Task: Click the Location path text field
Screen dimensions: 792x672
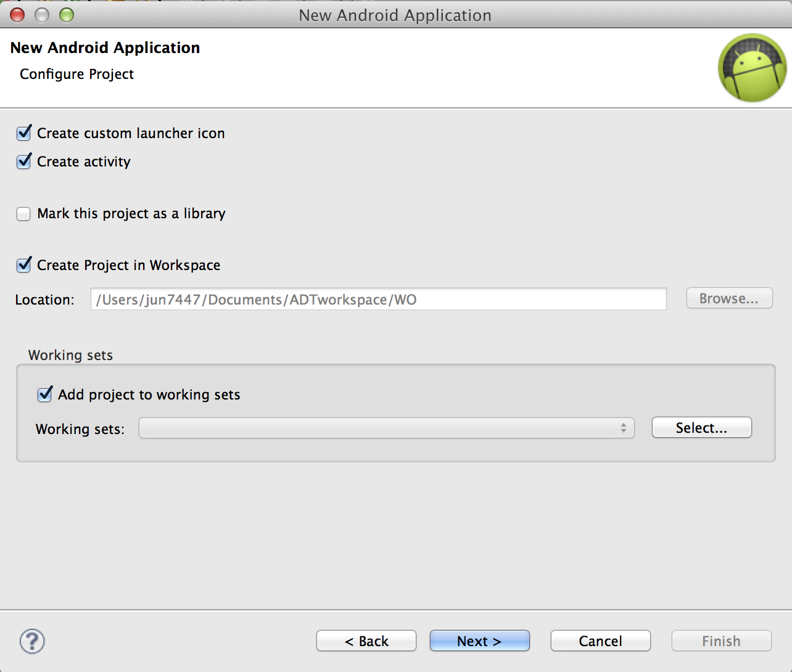Action: pos(378,300)
